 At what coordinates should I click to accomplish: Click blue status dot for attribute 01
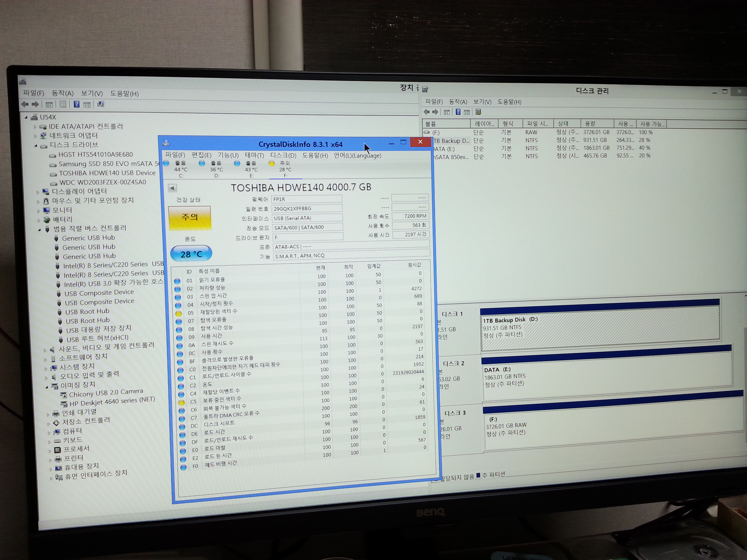tap(177, 281)
